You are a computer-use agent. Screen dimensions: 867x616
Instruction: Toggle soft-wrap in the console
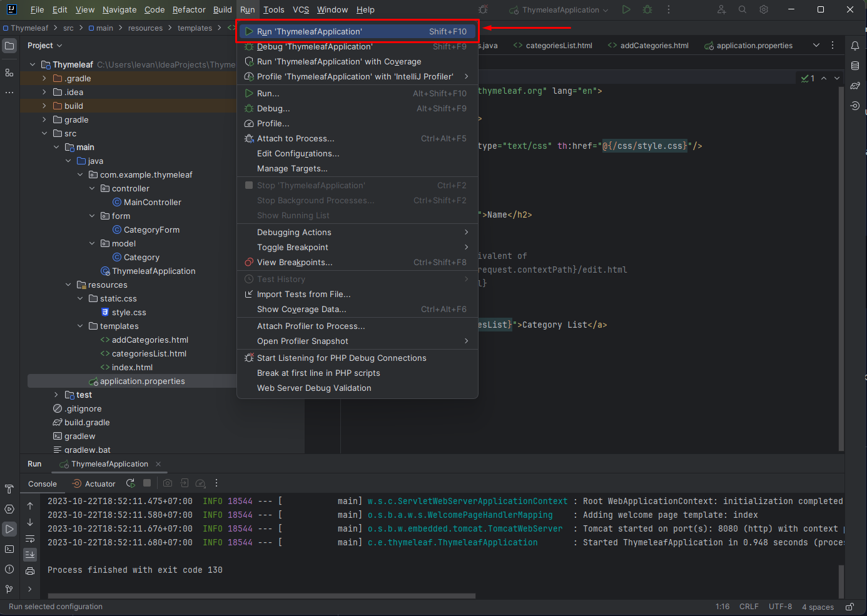coord(30,538)
